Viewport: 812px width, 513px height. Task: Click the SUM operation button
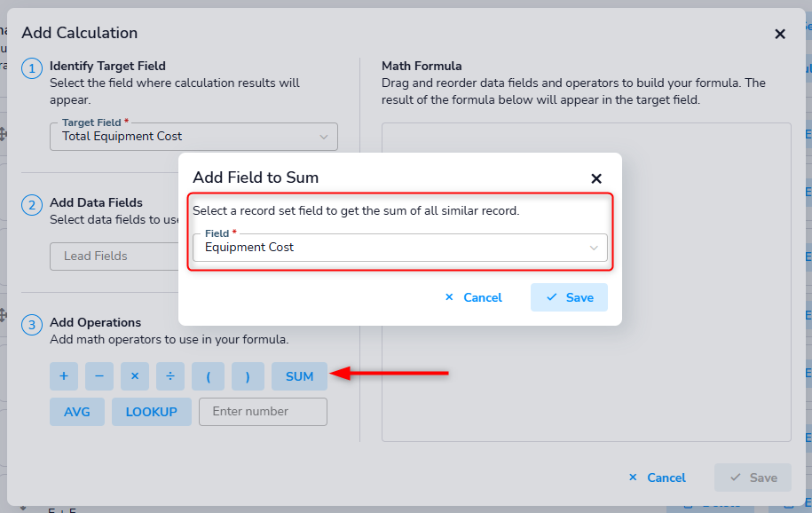click(299, 376)
